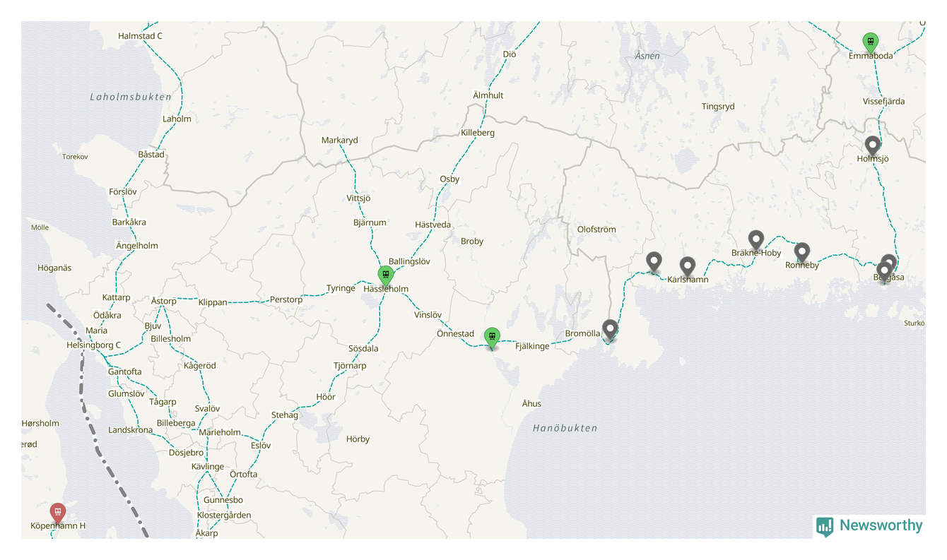Click the green train marker at Hässleholm

pyautogui.click(x=385, y=275)
